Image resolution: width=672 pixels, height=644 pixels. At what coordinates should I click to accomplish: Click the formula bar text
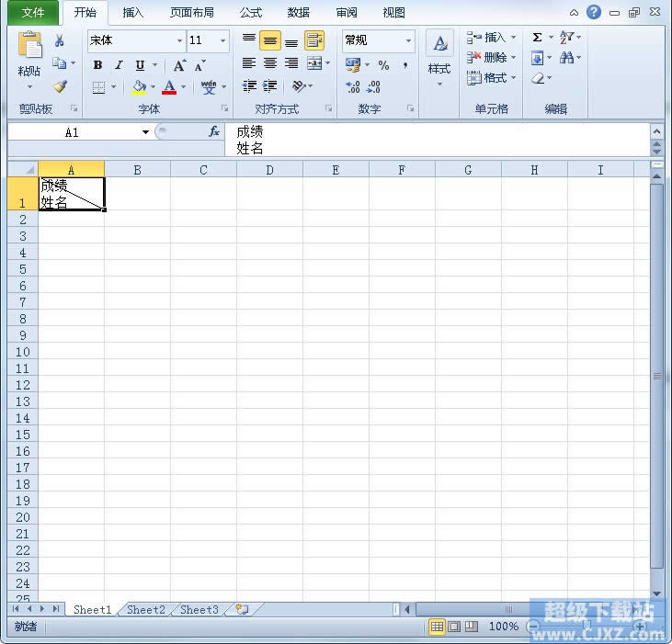click(250, 140)
